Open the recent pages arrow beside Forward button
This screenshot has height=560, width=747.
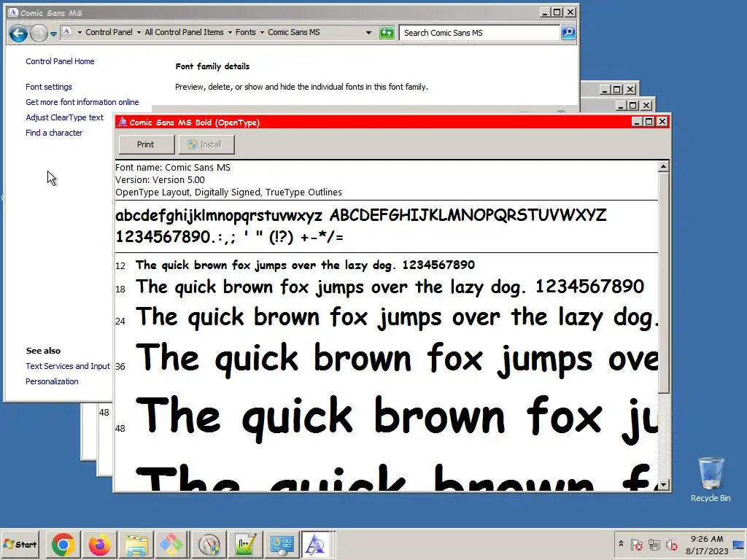pos(53,34)
